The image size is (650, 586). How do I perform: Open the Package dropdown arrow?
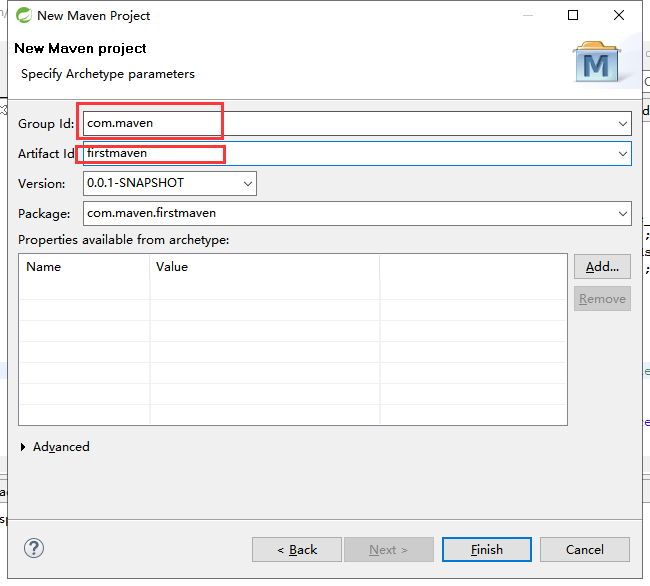(x=622, y=214)
